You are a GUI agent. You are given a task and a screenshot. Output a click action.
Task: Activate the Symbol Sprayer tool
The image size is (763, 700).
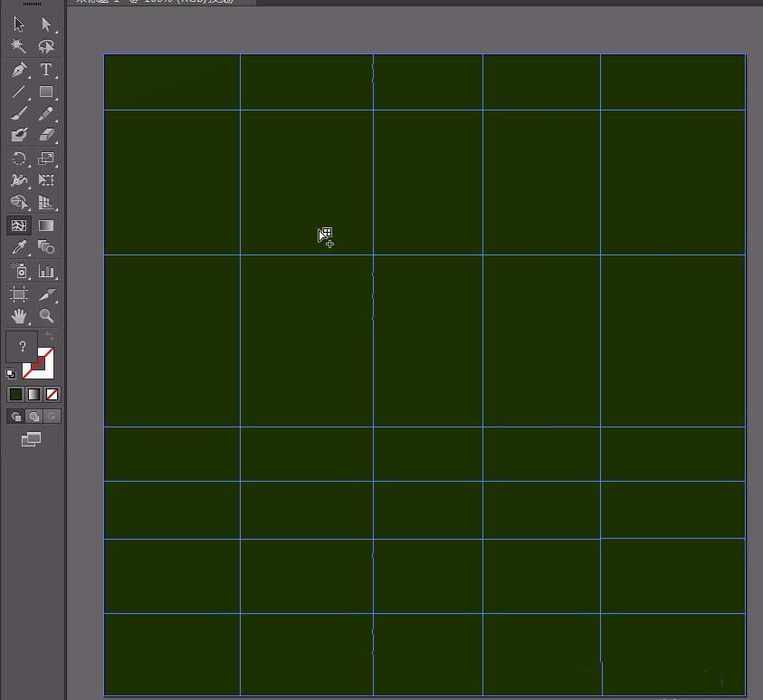[x=19, y=271]
